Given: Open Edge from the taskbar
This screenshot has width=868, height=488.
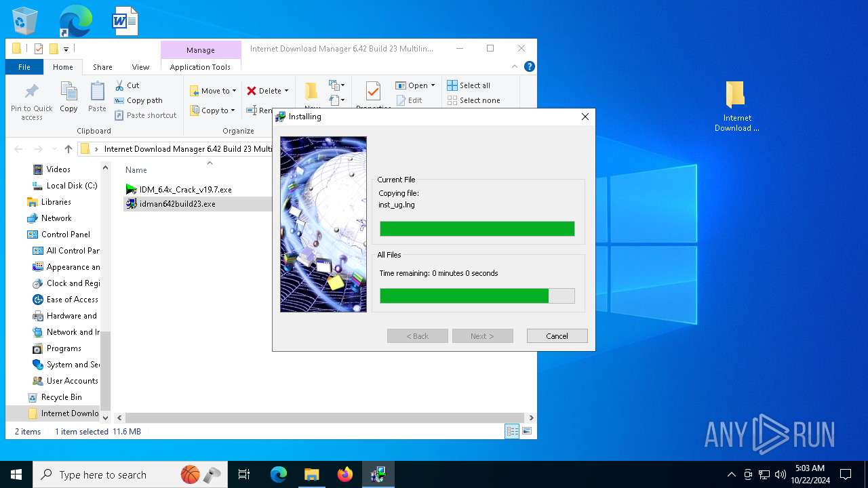Looking at the screenshot, I should (279, 474).
